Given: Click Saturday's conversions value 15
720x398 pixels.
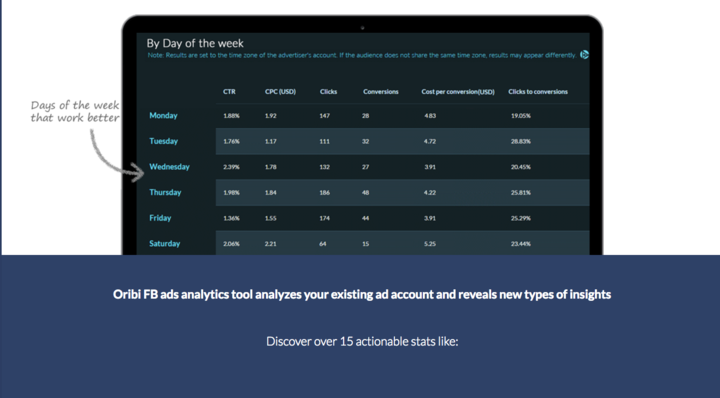Looking at the screenshot, I should (366, 244).
